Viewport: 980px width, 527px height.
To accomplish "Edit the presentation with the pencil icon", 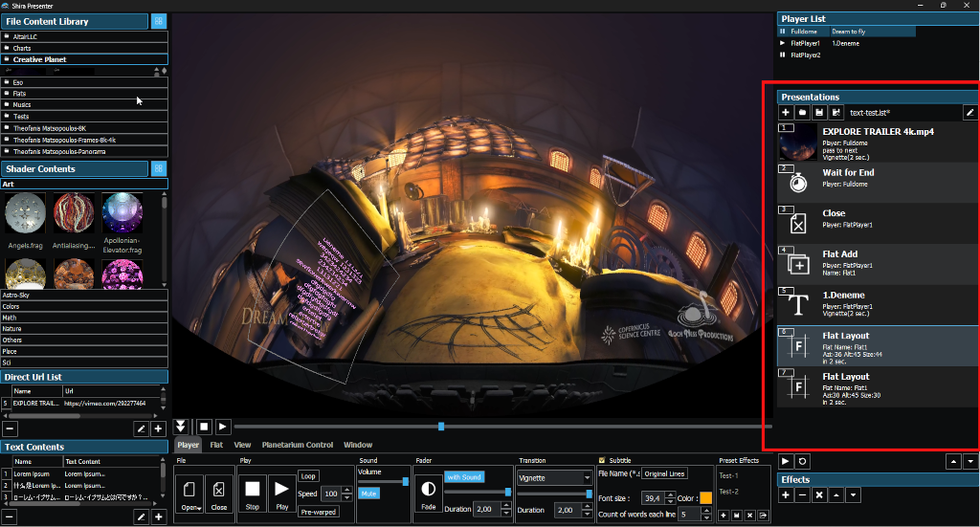I will pos(970,113).
